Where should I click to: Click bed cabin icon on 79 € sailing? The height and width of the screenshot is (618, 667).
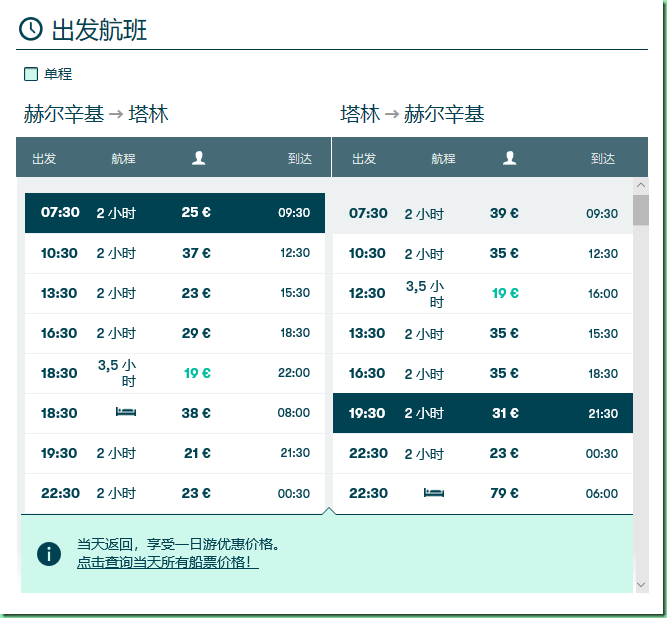pyautogui.click(x=434, y=493)
